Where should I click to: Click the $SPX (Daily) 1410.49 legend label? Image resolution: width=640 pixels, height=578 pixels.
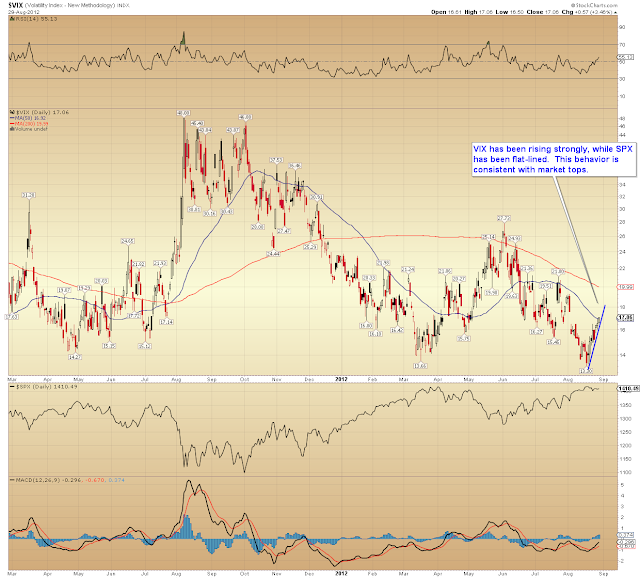(47, 387)
